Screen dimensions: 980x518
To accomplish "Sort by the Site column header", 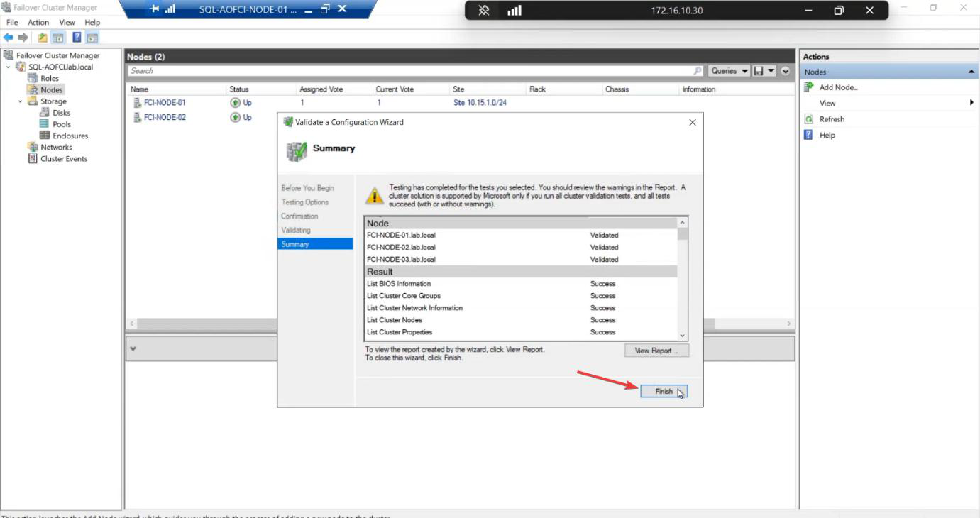I will (x=488, y=89).
